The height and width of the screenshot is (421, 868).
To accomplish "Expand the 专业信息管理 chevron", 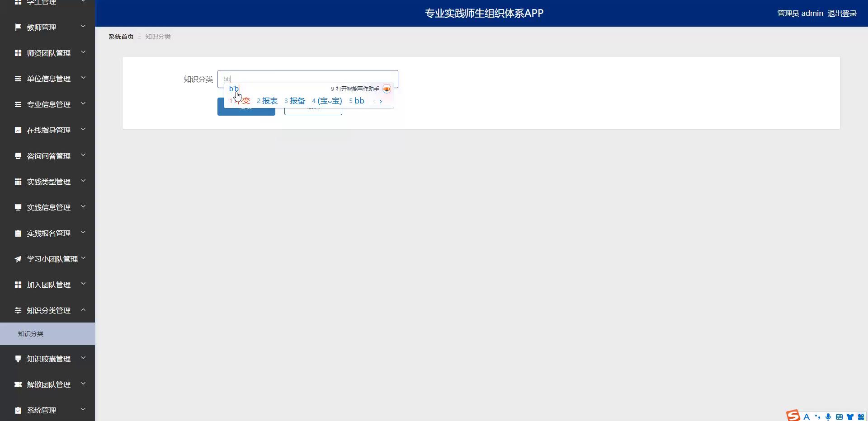I will coord(83,104).
